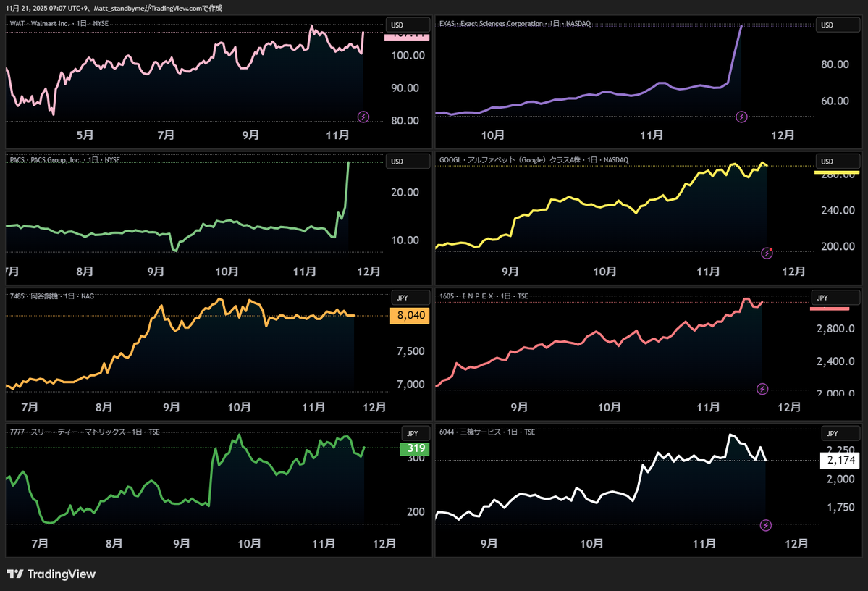
Task: Click the lightning event icon on 6044 chart
Action: 767,525
